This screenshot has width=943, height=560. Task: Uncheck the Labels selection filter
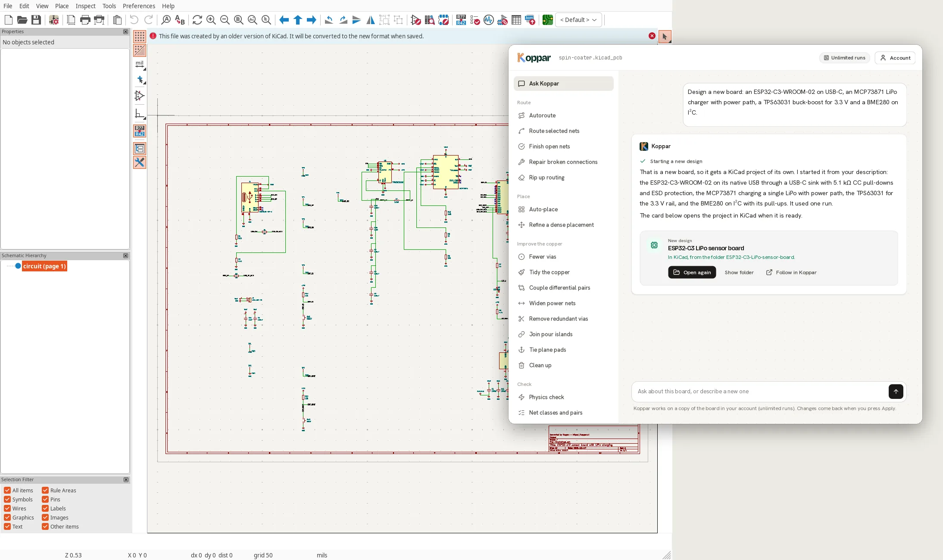(x=45, y=508)
